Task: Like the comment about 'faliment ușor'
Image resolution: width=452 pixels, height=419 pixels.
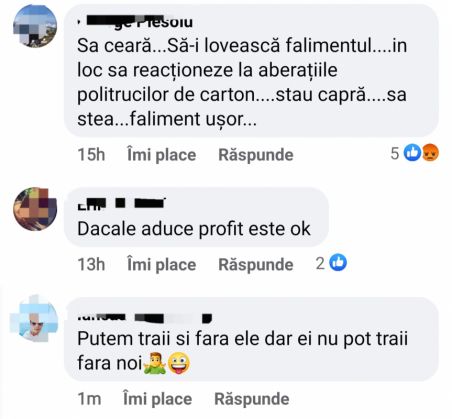Action: (x=162, y=155)
